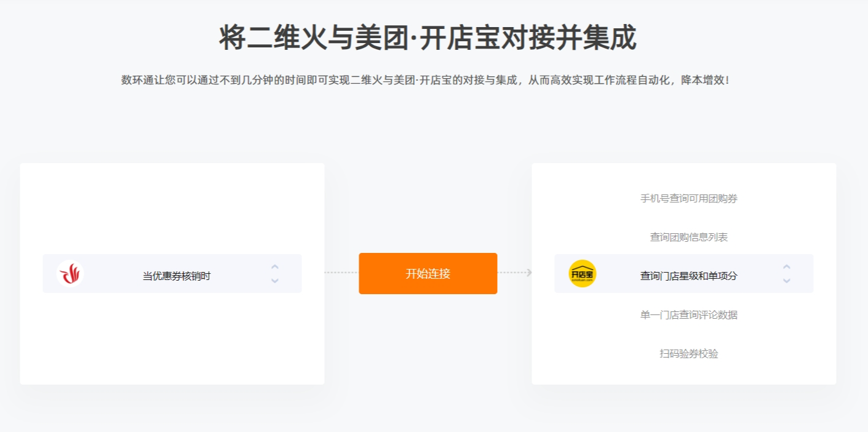The image size is (868, 432).
Task: Select the 手机号查询可用团购券 action
Action: coord(689,198)
